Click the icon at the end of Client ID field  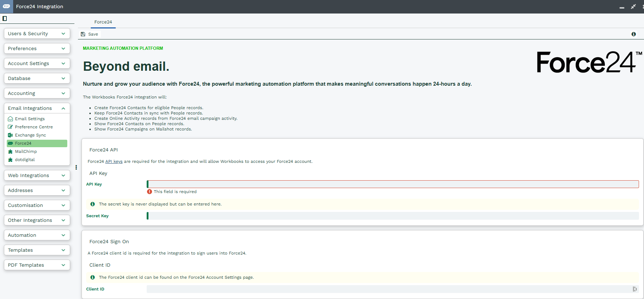(x=635, y=289)
